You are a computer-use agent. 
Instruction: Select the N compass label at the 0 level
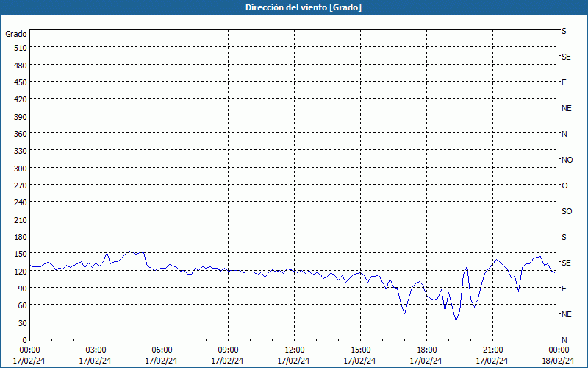(x=564, y=340)
